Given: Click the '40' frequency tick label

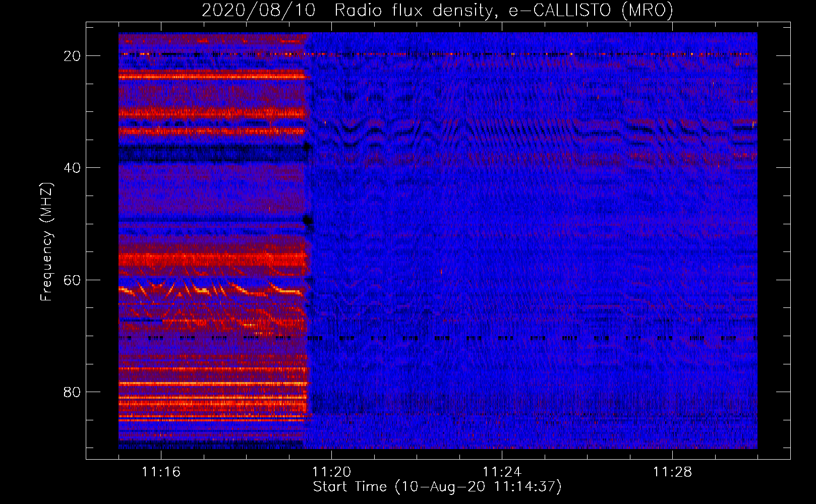Looking at the screenshot, I should coord(72,167).
